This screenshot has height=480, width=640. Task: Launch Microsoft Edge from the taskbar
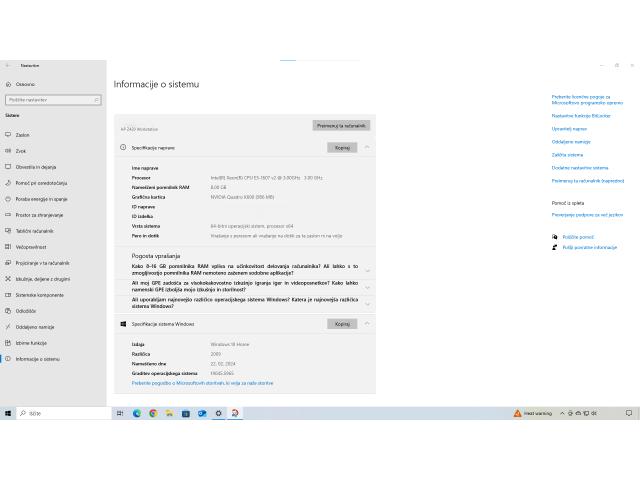click(137, 413)
